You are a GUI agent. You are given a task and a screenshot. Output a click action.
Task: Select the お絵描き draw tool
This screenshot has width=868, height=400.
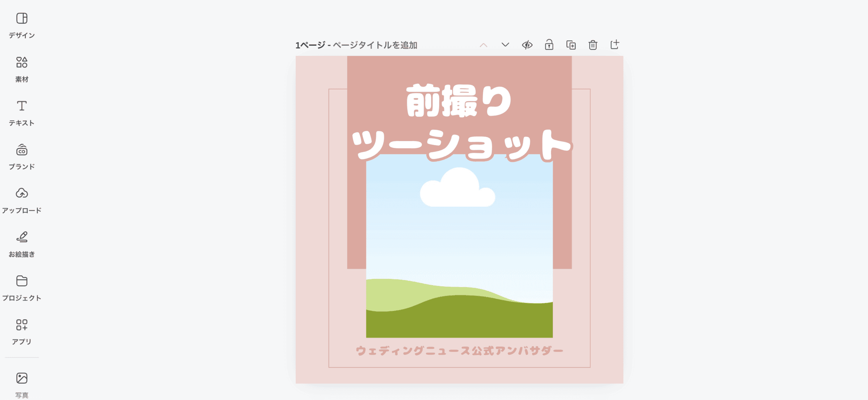coord(22,244)
